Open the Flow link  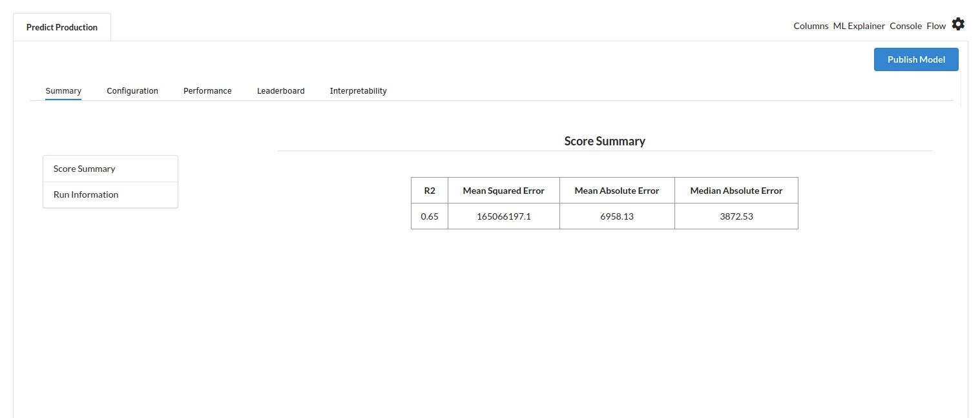click(935, 26)
